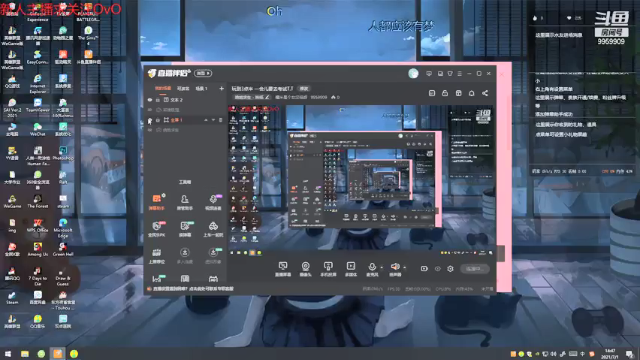640x360 pixels.
Task: Add a new scene with the plus button
Action: pyautogui.click(x=221, y=89)
